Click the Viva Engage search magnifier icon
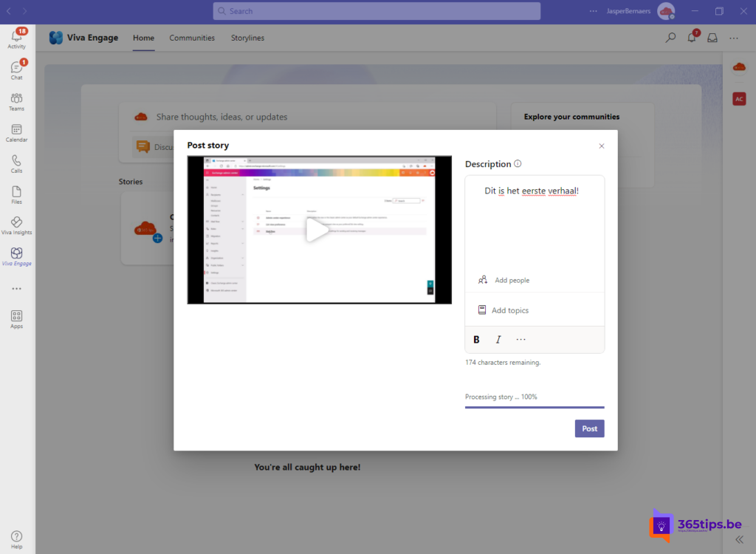This screenshot has height=554, width=756. click(x=670, y=38)
